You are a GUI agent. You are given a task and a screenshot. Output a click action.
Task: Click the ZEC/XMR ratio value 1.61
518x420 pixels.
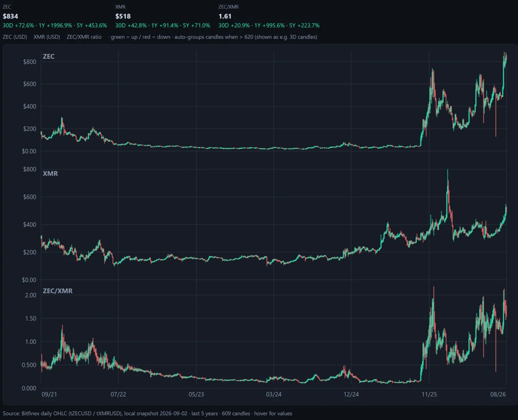(x=225, y=16)
